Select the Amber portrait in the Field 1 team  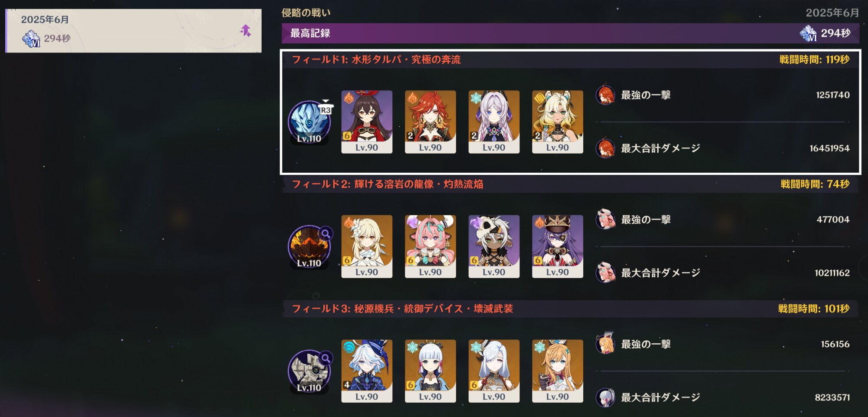pyautogui.click(x=367, y=122)
